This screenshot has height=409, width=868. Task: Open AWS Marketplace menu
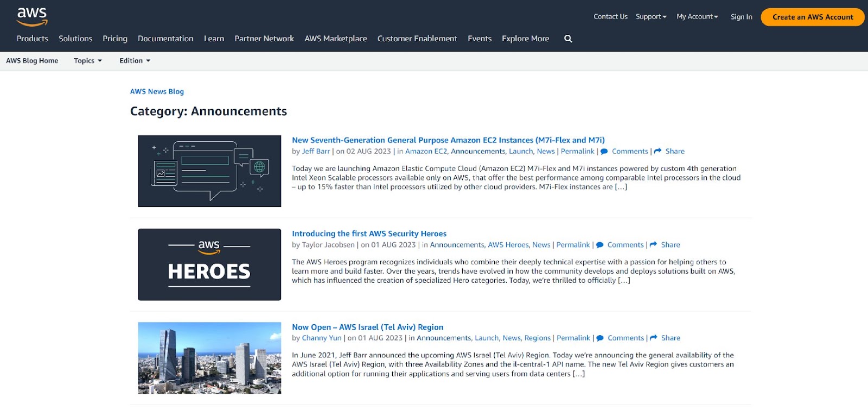click(x=336, y=39)
